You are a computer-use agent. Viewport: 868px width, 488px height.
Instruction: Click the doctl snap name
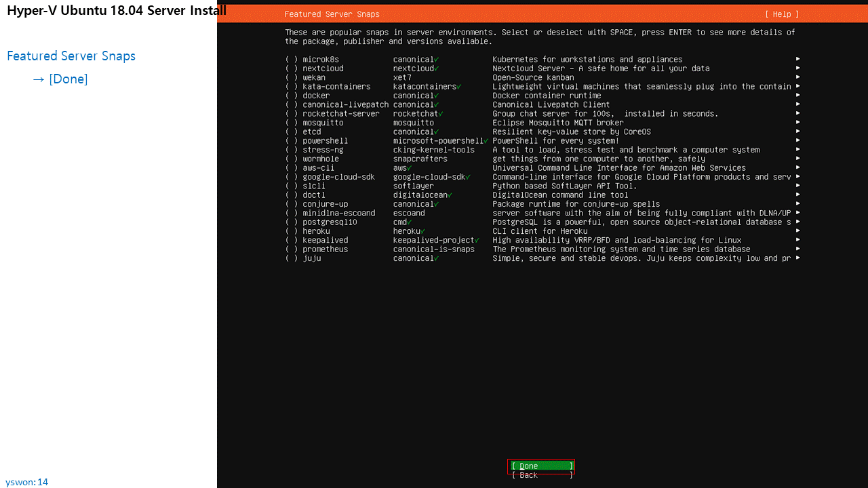314,195
